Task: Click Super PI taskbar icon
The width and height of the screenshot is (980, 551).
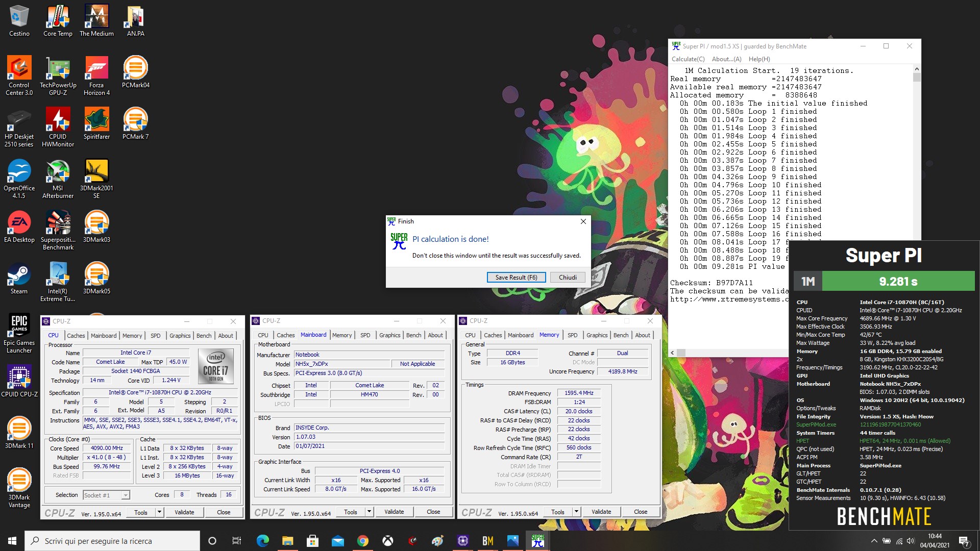Action: 537,541
